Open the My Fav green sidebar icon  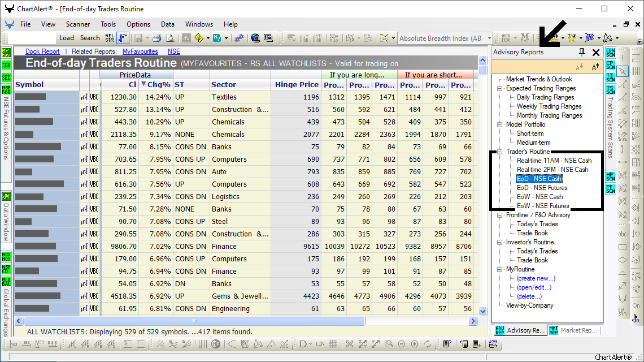tap(6, 53)
